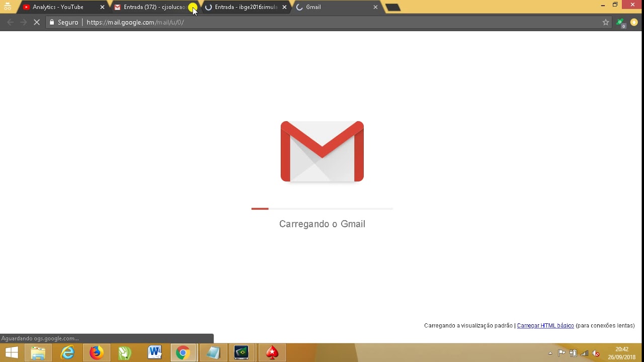The width and height of the screenshot is (644, 362).
Task: Go forward to the next page
Action: click(x=23, y=22)
